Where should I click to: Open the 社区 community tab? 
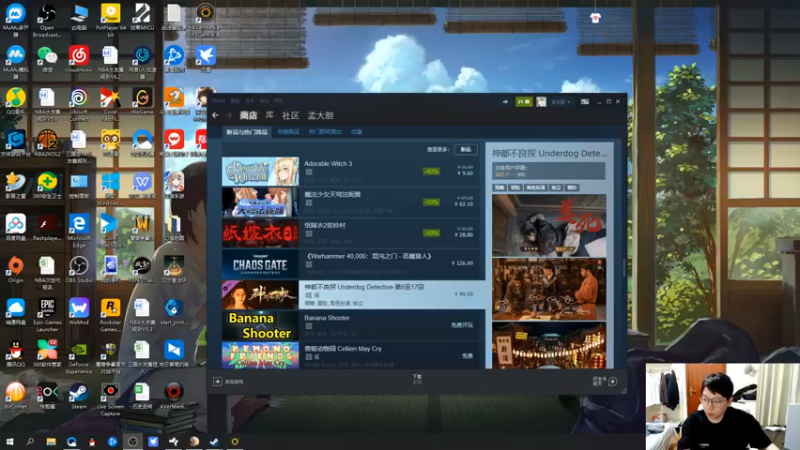[290, 115]
